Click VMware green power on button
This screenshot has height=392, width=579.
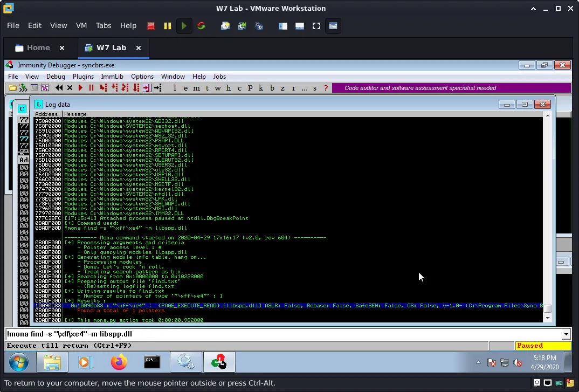point(184,26)
